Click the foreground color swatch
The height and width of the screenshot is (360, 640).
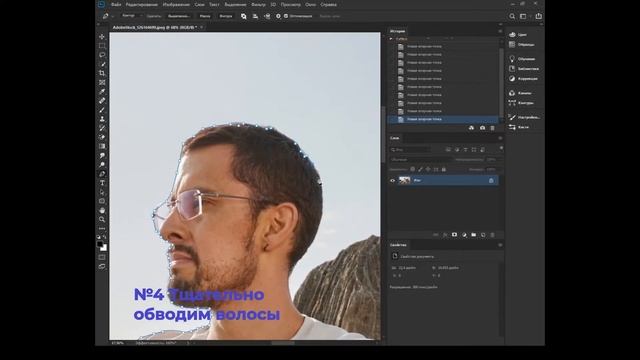coord(100,244)
